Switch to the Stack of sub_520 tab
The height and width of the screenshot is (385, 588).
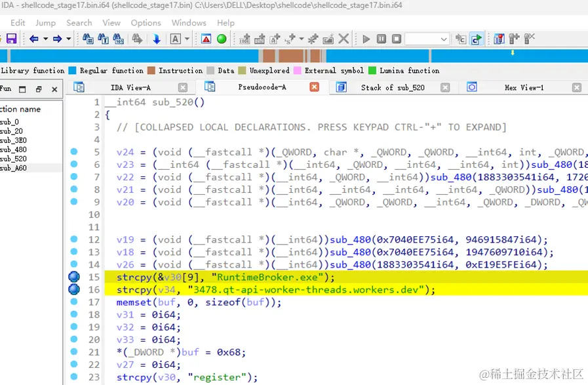(x=392, y=87)
